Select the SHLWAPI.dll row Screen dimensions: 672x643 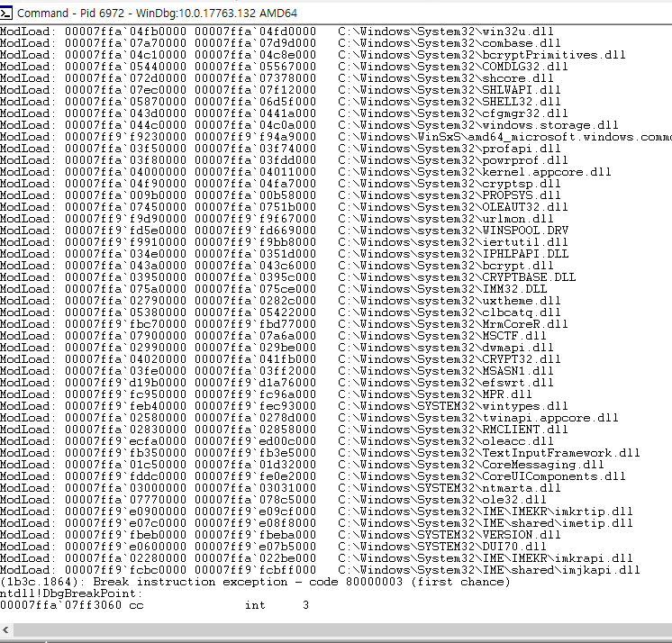point(280,90)
